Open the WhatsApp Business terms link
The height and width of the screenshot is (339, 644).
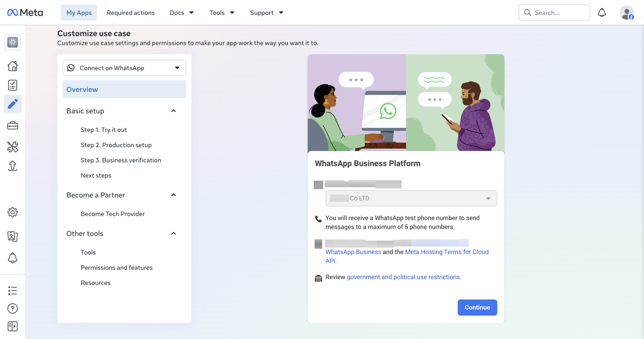click(x=353, y=252)
